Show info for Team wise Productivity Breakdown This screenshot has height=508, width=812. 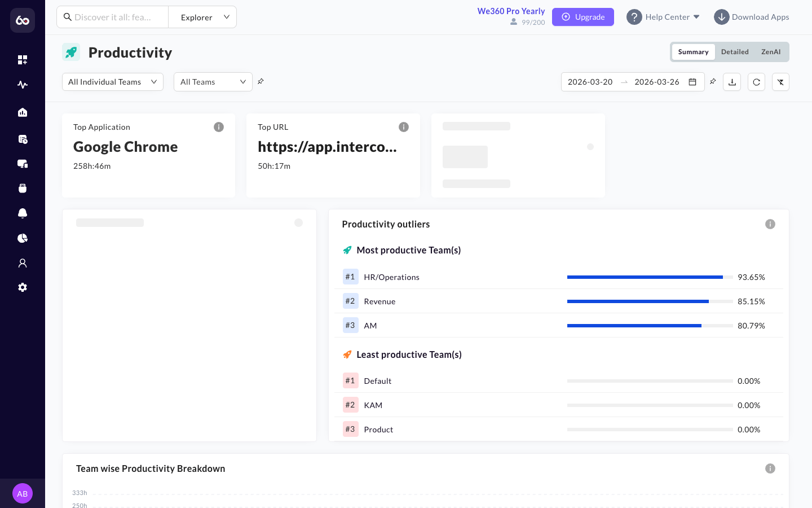coord(770,468)
